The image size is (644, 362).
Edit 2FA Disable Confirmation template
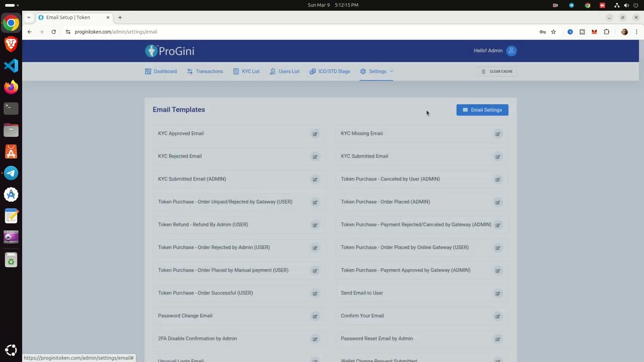pos(315,339)
